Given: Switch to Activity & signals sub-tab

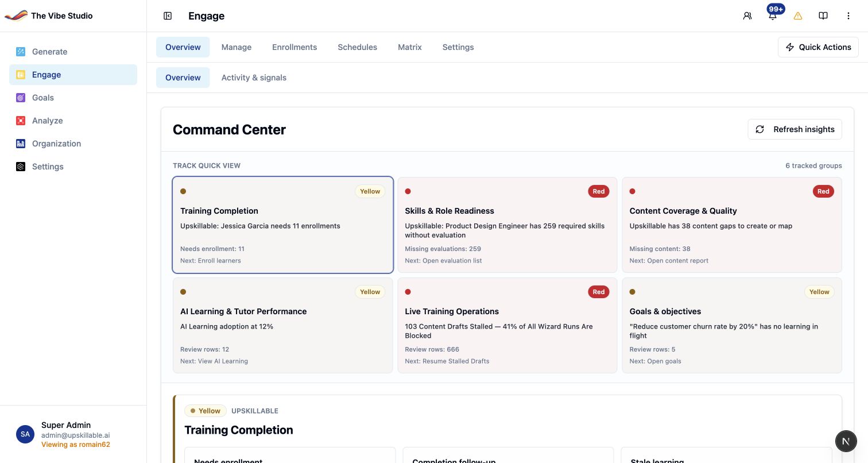Looking at the screenshot, I should 254,78.
